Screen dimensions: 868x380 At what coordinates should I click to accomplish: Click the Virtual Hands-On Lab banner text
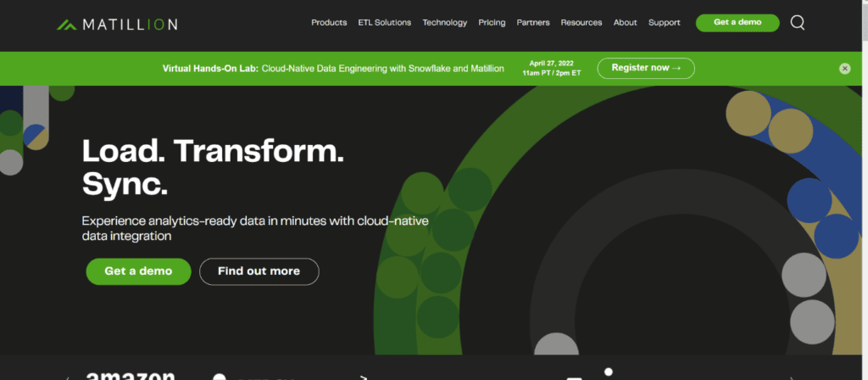click(x=333, y=69)
